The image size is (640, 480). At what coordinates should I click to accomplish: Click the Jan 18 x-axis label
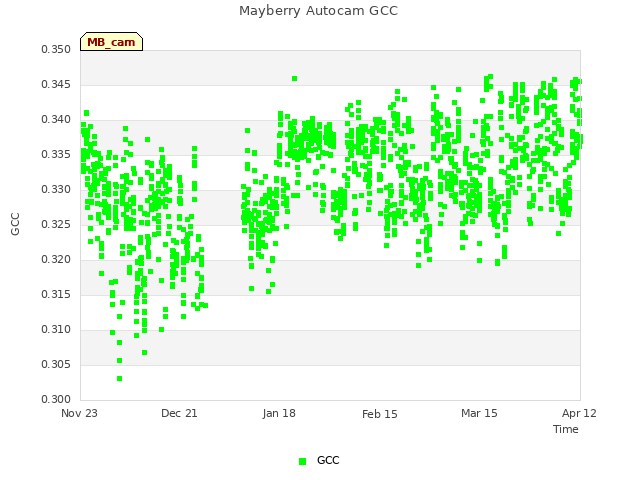click(279, 413)
